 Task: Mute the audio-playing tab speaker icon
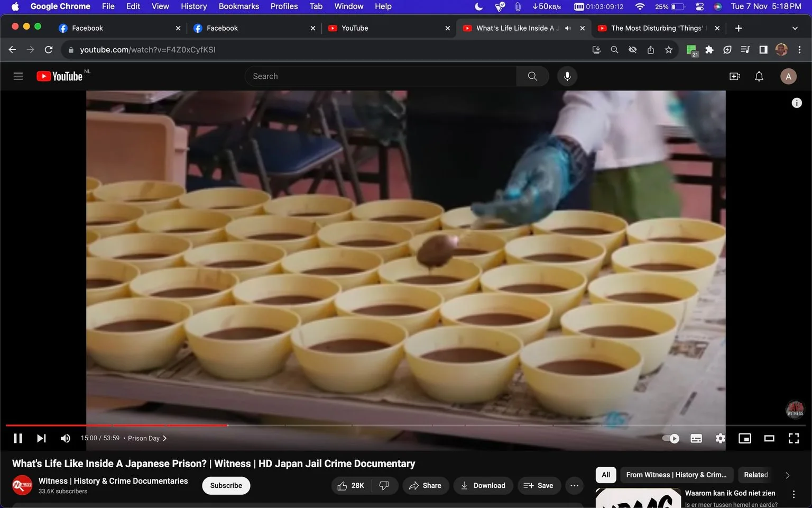click(x=568, y=28)
